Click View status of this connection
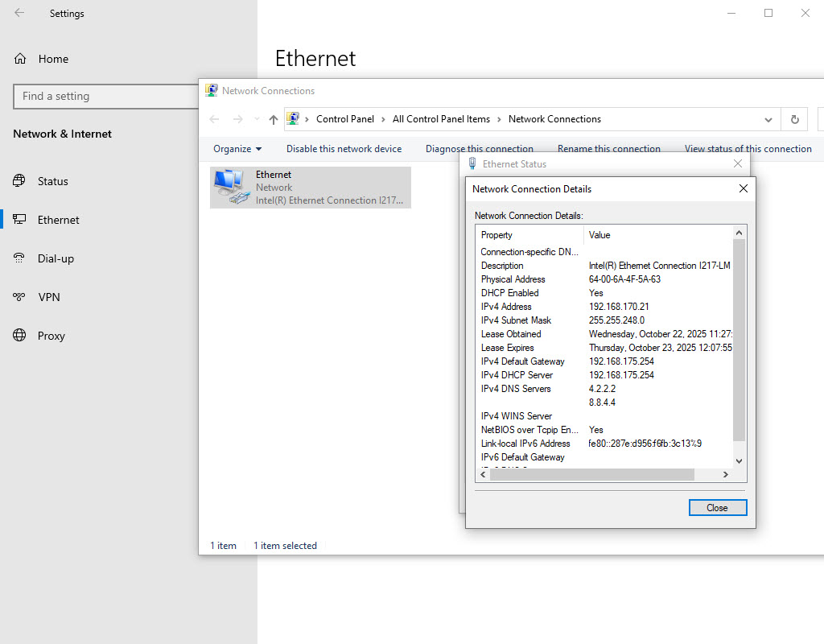This screenshot has height=644, width=824. [x=748, y=149]
